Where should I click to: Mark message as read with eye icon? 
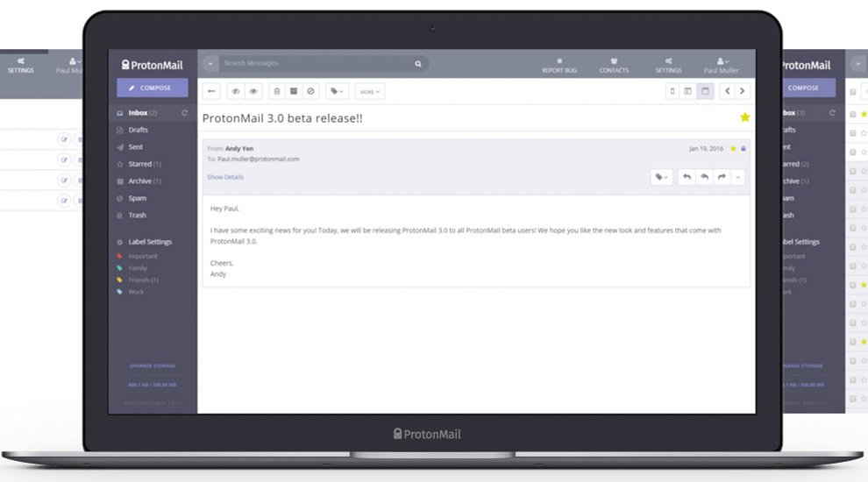253,91
